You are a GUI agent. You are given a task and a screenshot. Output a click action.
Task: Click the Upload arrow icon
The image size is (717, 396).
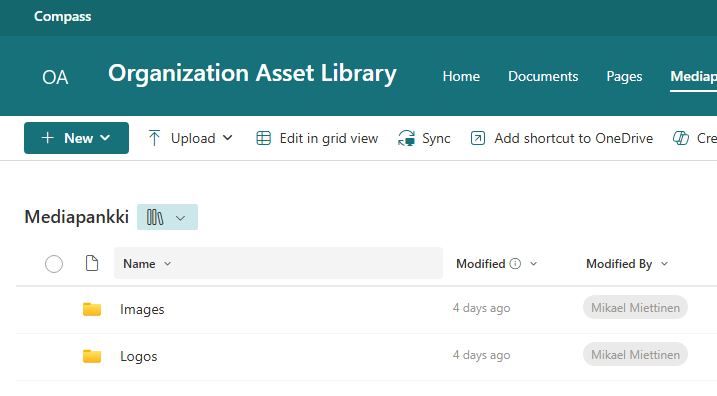154,138
